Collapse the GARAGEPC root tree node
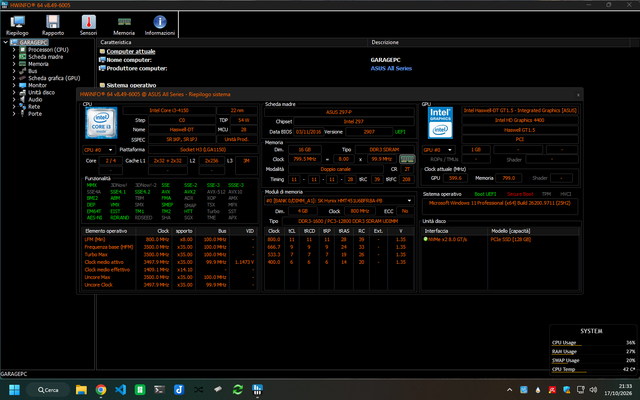This screenshot has height=400, width=640. coord(6,42)
